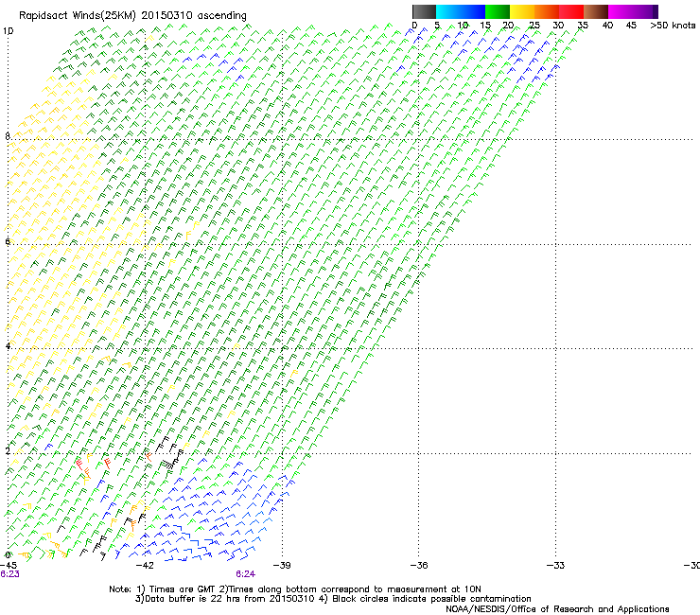
Task: Click the legend number '25'
Action: point(534,26)
